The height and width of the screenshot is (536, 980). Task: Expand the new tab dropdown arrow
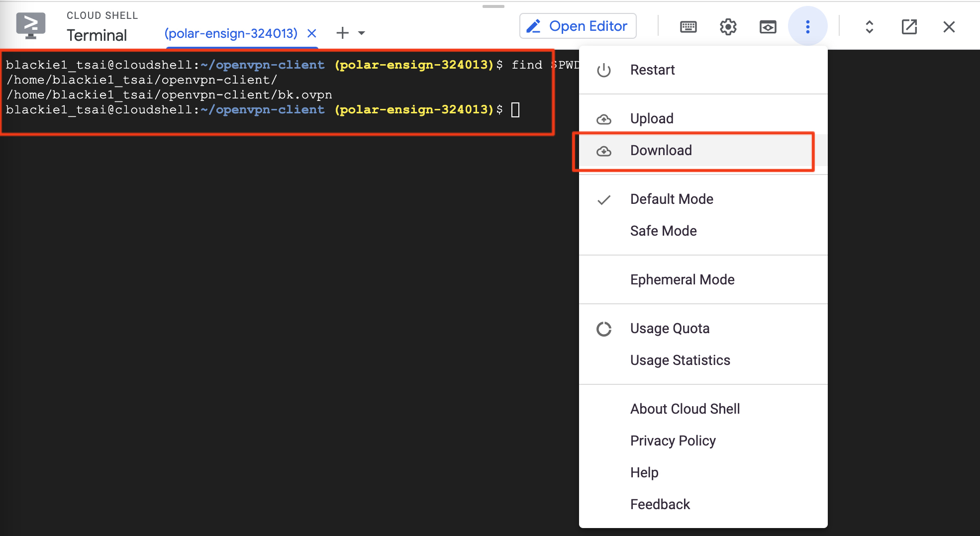[x=362, y=33]
